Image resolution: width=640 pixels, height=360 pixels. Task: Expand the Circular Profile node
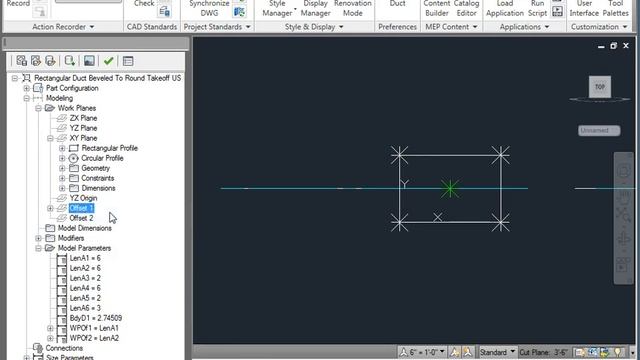(62, 158)
